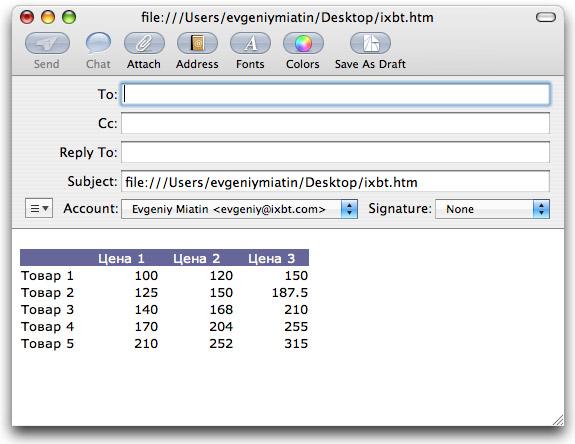Focus the To recipient field
Image resolution: width=575 pixels, height=444 pixels.
tap(336, 95)
